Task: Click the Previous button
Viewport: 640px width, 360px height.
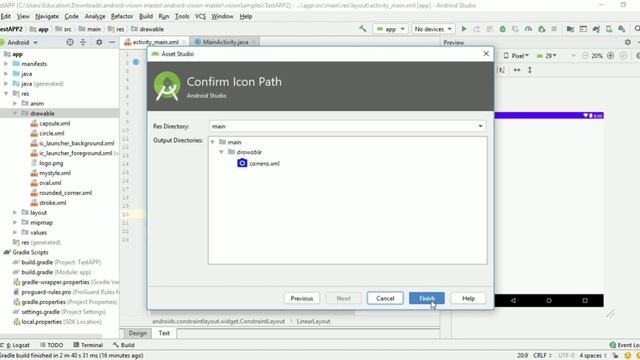Action: tap(302, 298)
